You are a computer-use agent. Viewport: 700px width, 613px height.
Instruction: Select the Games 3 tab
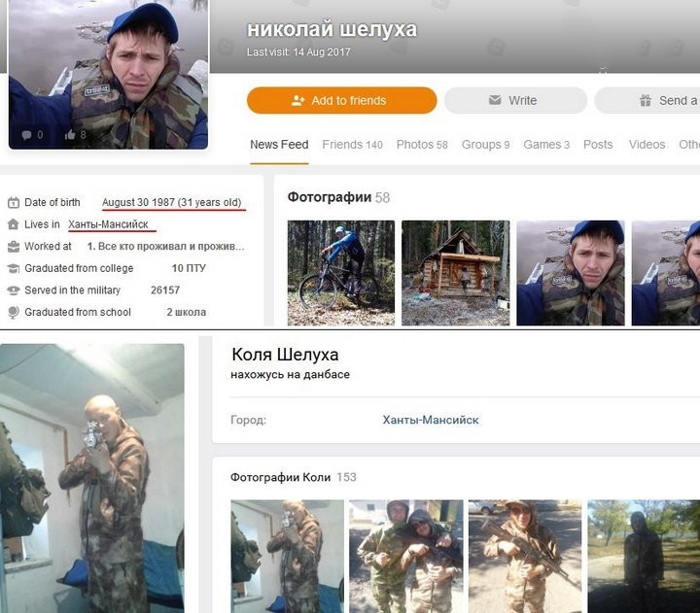546,145
